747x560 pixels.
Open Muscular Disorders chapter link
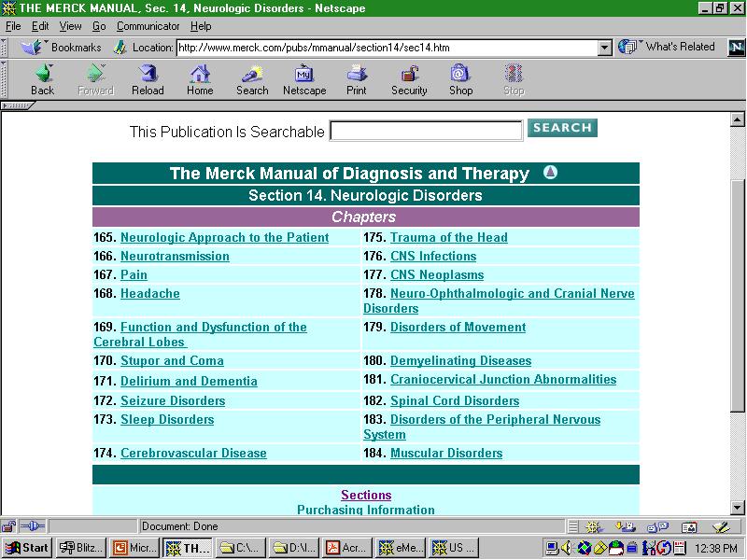point(446,453)
